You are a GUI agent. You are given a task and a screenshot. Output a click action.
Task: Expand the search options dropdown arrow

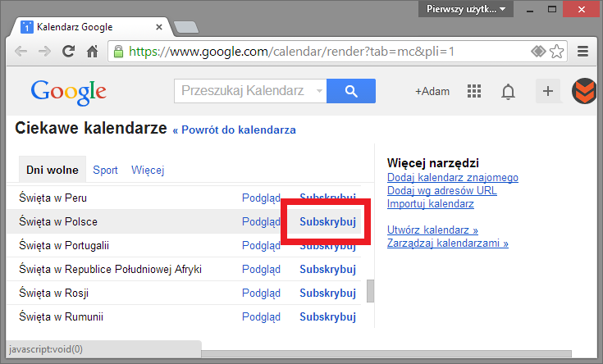pyautogui.click(x=319, y=91)
